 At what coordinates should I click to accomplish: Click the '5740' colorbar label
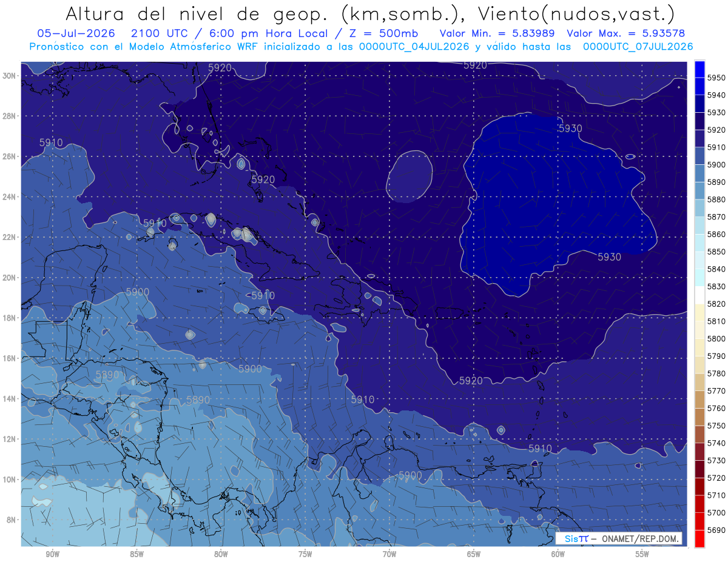[716, 443]
